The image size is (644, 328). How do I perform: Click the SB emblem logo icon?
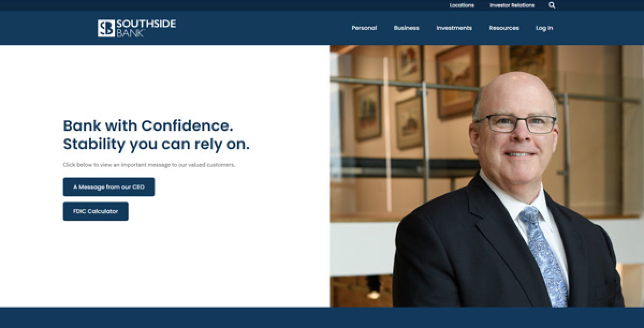106,28
